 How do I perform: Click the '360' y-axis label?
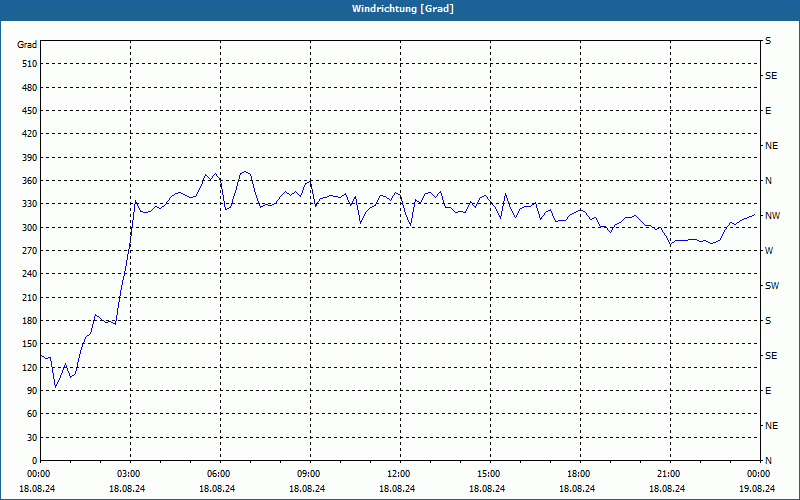30,181
